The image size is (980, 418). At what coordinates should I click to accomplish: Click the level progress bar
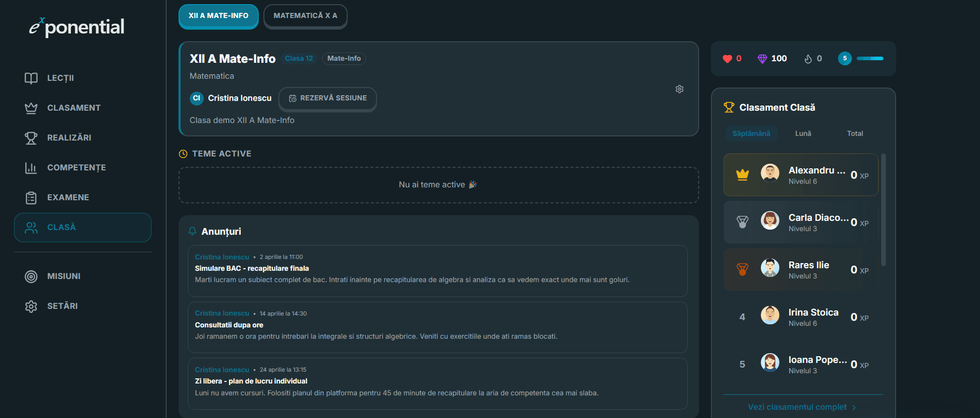click(x=870, y=59)
